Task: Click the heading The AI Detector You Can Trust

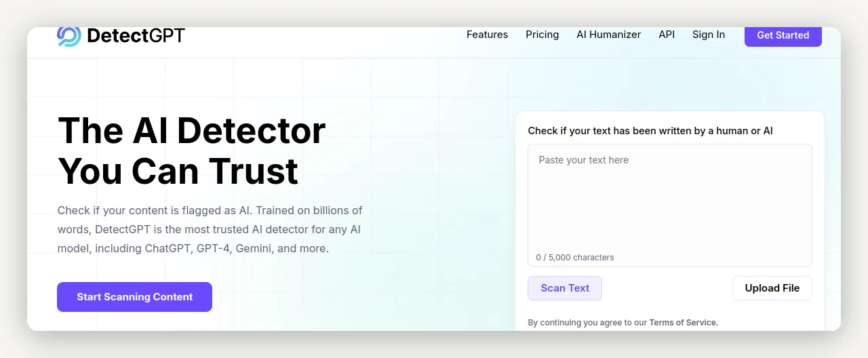Action: coord(192,151)
